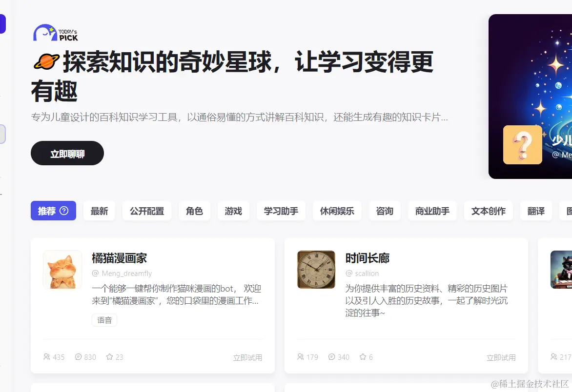Click the 时间长廊 description text
This screenshot has height=392, width=572.
tap(427, 300)
